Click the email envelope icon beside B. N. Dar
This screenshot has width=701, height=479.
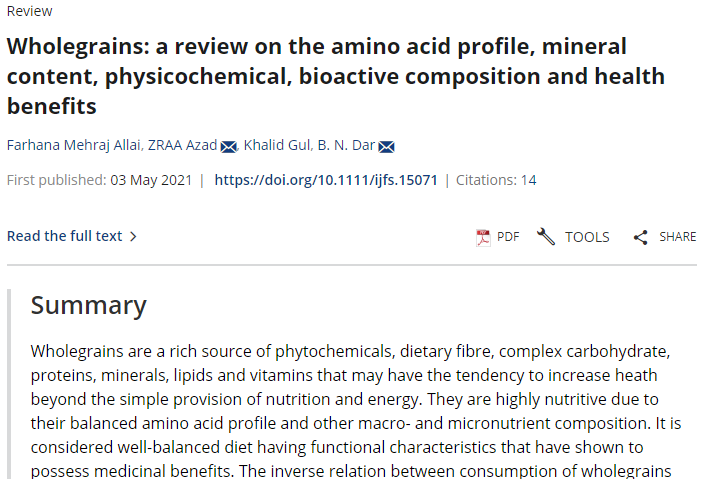pos(386,146)
